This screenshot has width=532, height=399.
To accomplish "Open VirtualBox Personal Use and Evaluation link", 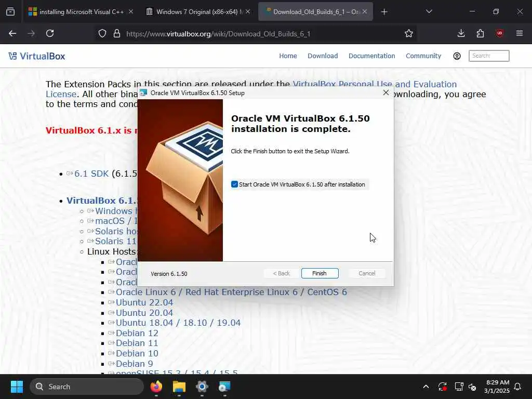I will pyautogui.click(x=375, y=84).
